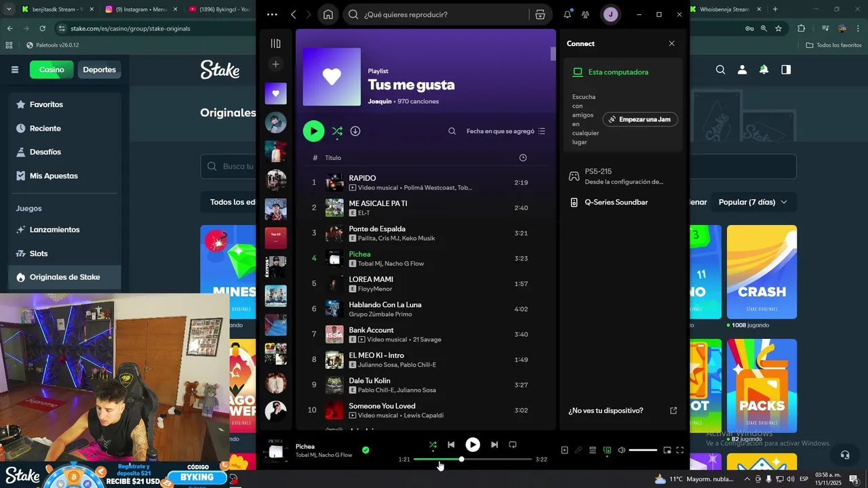Switch to Deportes tab on Stake
This screenshot has width=868, height=488.
(100, 70)
